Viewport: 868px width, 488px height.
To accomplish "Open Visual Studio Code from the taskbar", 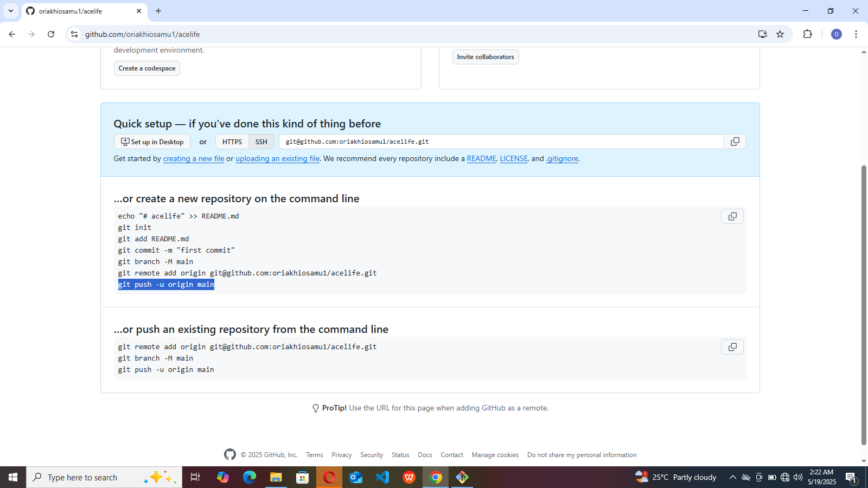I will click(x=382, y=477).
